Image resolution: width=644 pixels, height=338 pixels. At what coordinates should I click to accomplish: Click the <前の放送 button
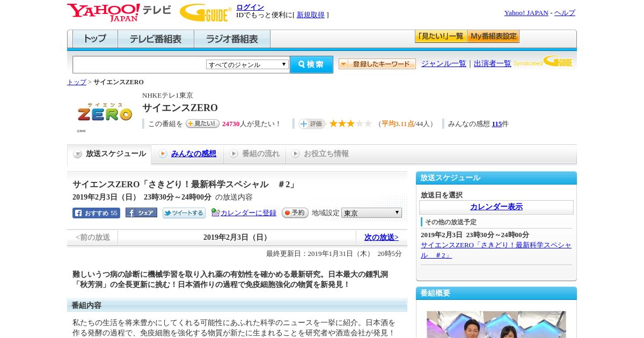(93, 238)
